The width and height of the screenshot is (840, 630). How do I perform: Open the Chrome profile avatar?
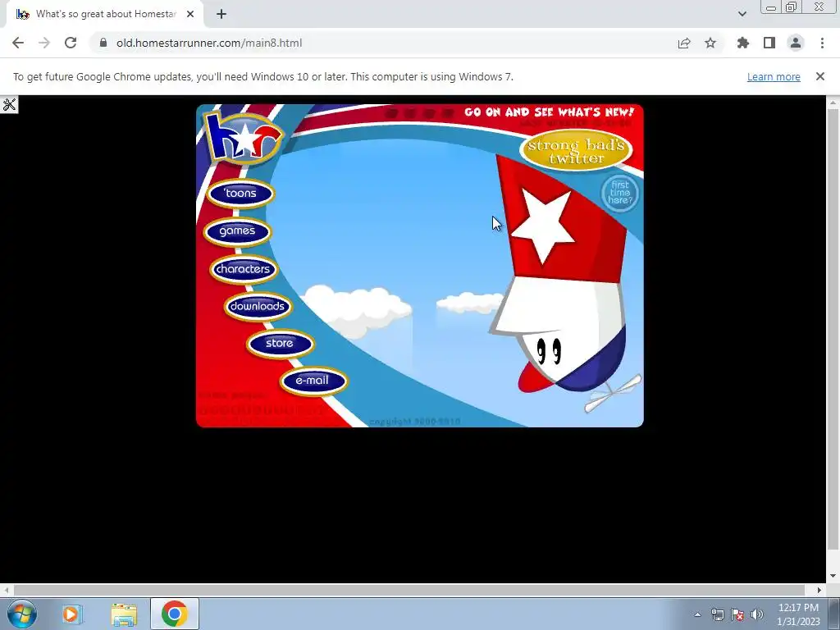(x=796, y=43)
